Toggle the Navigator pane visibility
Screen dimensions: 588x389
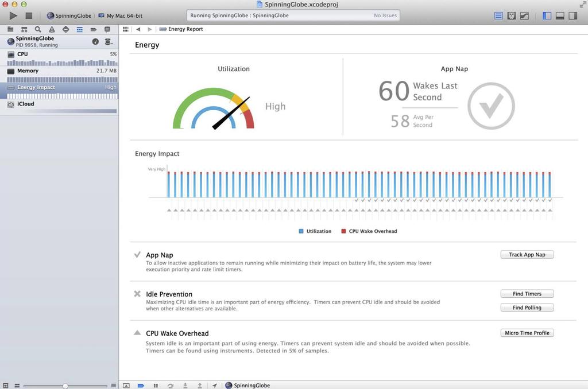[x=547, y=15]
